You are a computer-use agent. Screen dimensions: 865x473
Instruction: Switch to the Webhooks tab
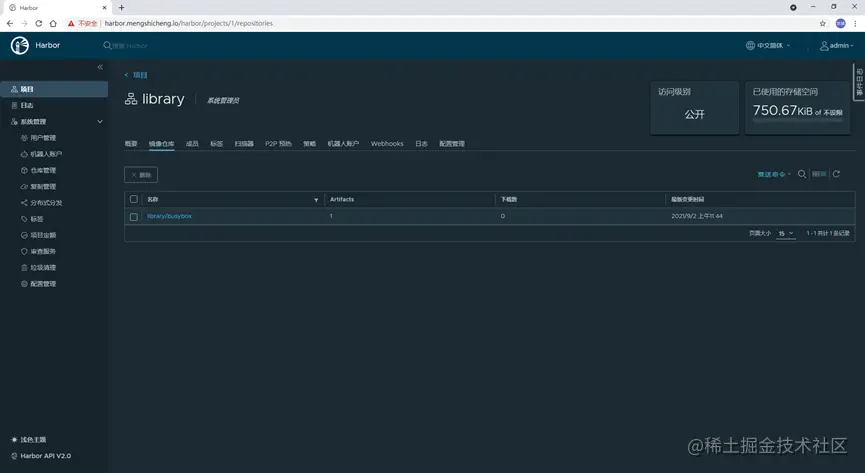pyautogui.click(x=387, y=144)
